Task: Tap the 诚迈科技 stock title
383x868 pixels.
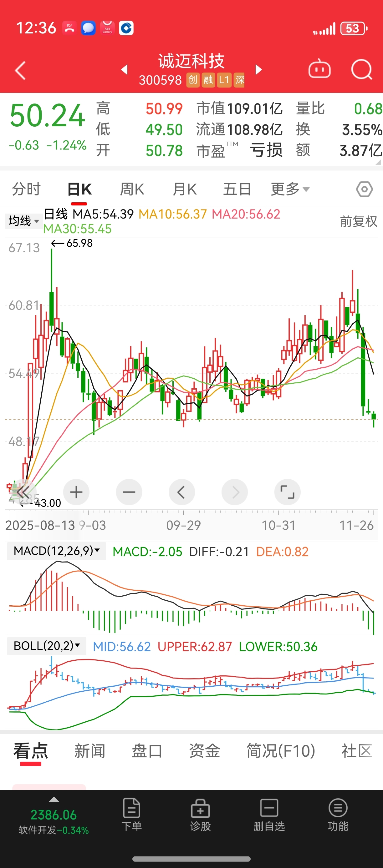Action: pos(191,61)
